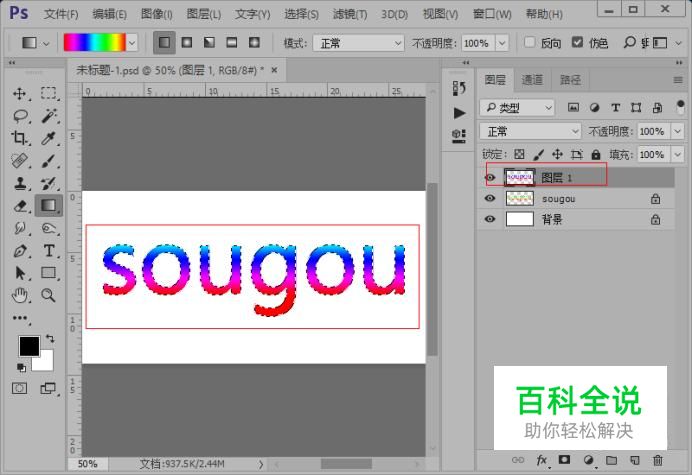Select the Eraser tool
The image size is (692, 475).
pyautogui.click(x=19, y=206)
